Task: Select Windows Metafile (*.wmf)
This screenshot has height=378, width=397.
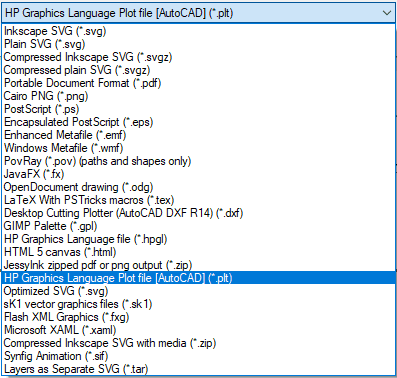Action: point(198,148)
